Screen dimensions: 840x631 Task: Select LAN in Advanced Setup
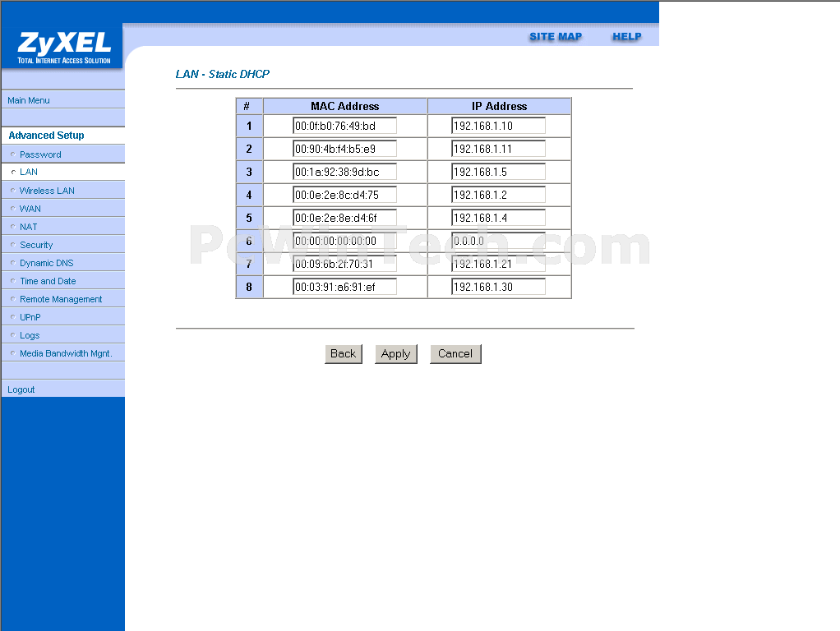tap(29, 172)
